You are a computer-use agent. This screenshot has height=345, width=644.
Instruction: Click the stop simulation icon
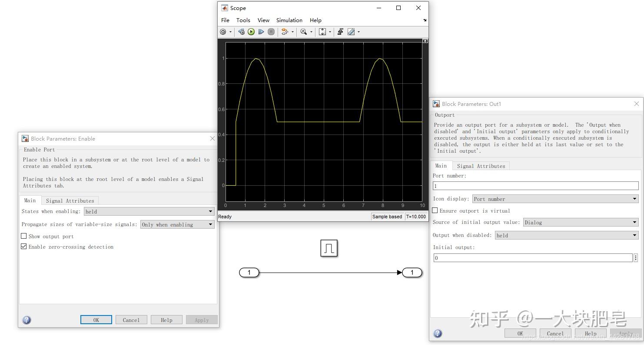(271, 32)
